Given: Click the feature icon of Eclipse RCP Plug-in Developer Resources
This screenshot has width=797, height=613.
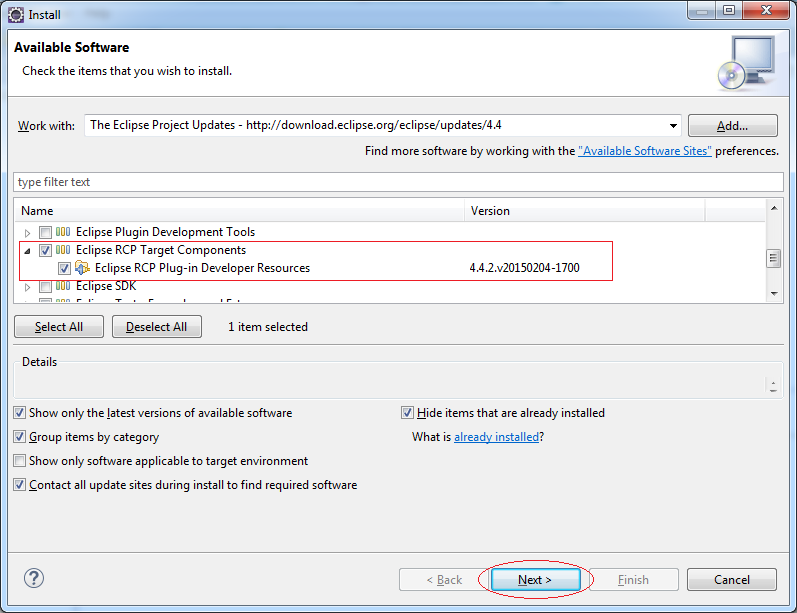Looking at the screenshot, I should click(x=82, y=268).
